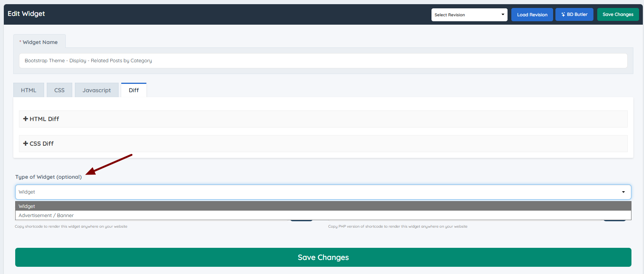Click Save Changes in the top header

click(x=618, y=14)
